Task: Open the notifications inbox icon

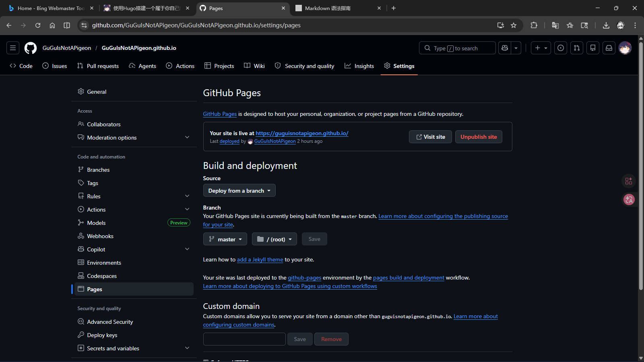Action: pyautogui.click(x=609, y=48)
